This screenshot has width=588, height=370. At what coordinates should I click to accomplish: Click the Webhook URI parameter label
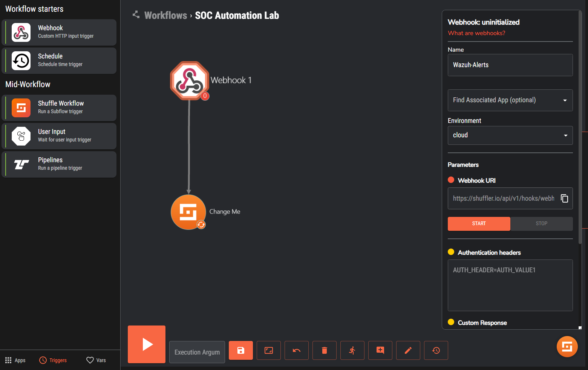(x=476, y=181)
